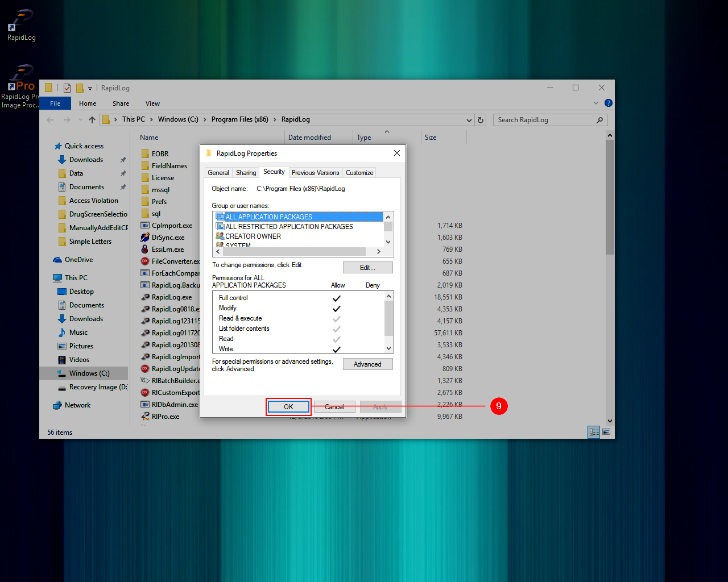The height and width of the screenshot is (582, 728).
Task: Select the DrSync.exe file icon
Action: click(145, 238)
